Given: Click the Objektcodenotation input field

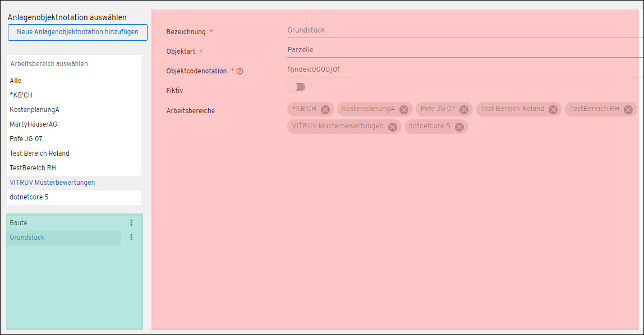Looking at the screenshot, I should click(466, 69).
